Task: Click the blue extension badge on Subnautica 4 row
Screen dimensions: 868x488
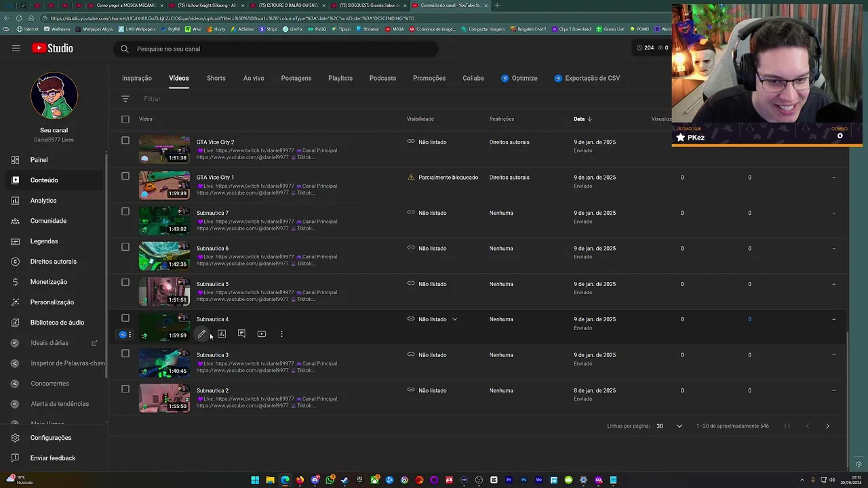Action: pyautogui.click(x=123, y=335)
